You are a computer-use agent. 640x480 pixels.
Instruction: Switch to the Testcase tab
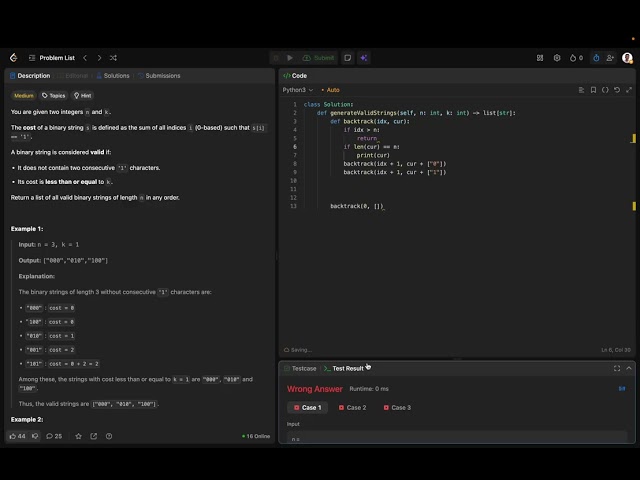coord(300,368)
